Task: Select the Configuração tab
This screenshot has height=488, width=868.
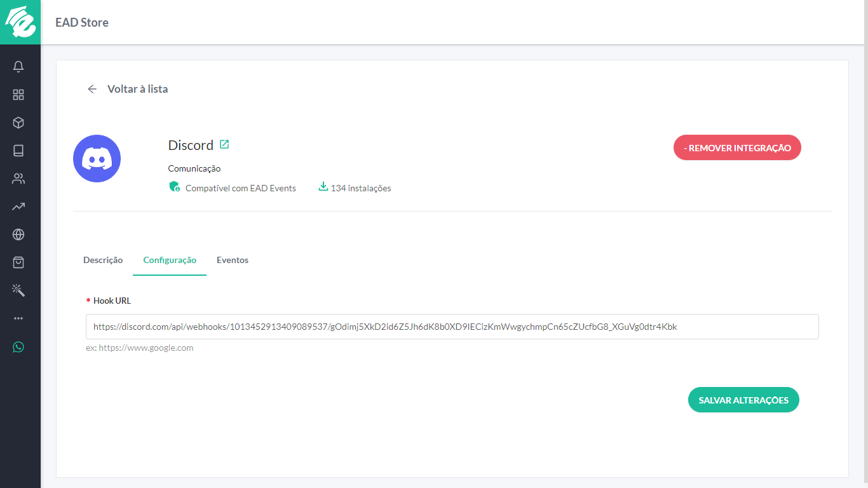Action: [170, 260]
